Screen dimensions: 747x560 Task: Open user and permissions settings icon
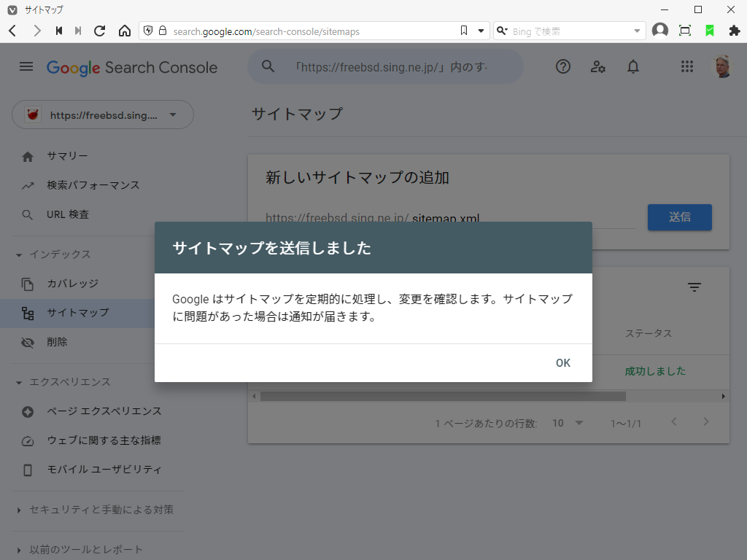pos(598,66)
